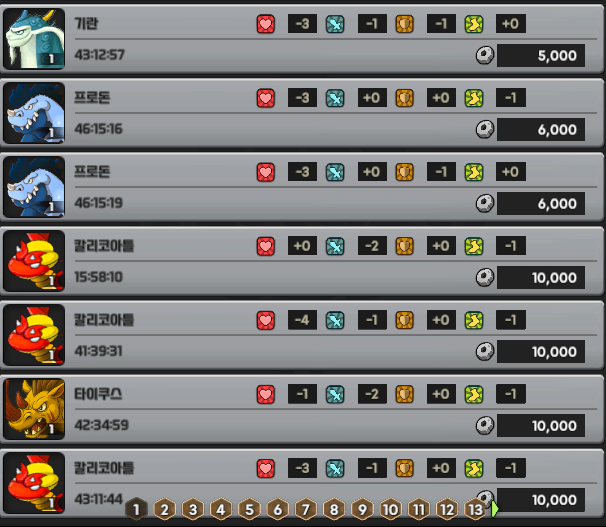
Task: Click the silver coin icon beside 5,000
Action: [485, 55]
